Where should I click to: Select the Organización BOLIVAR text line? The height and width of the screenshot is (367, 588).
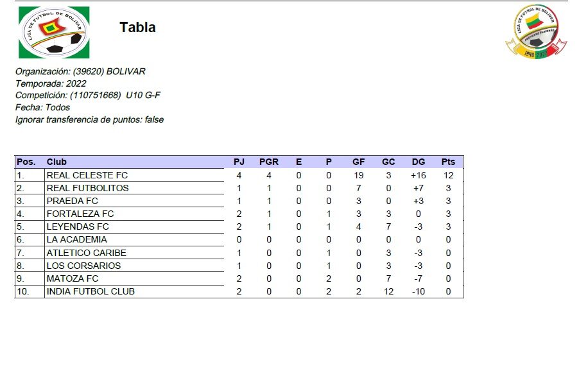(80, 71)
